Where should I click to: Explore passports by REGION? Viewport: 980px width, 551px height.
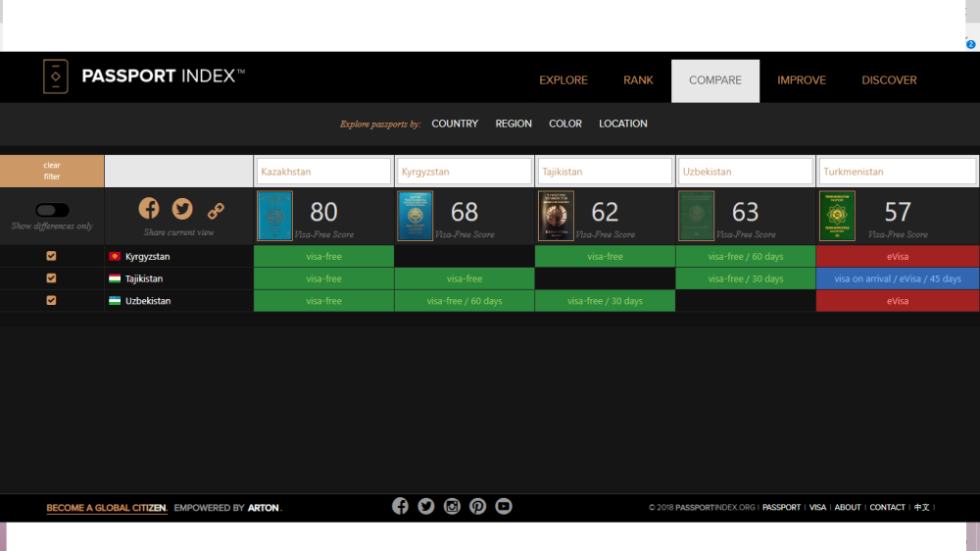click(x=514, y=124)
